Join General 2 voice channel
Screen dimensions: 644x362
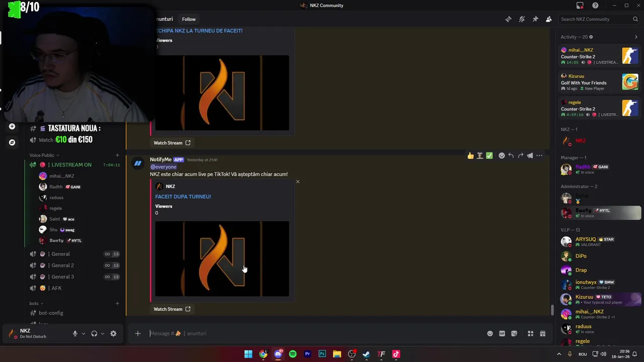click(x=74, y=265)
